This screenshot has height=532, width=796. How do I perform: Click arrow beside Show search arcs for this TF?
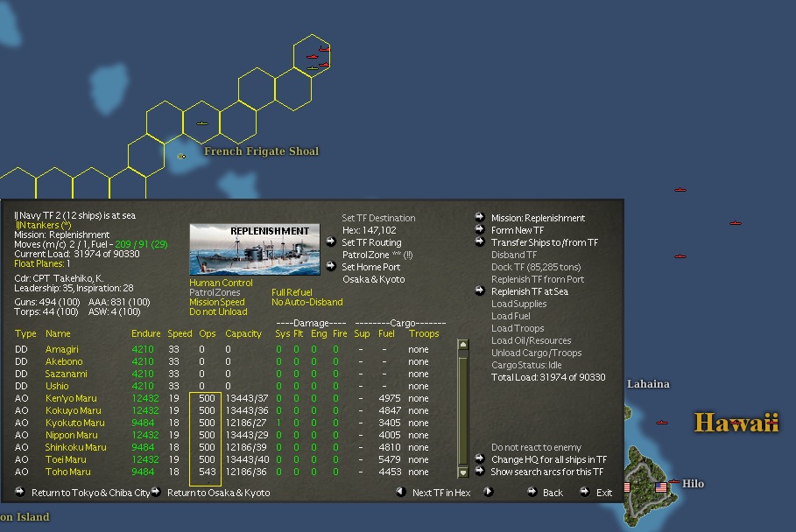click(479, 471)
